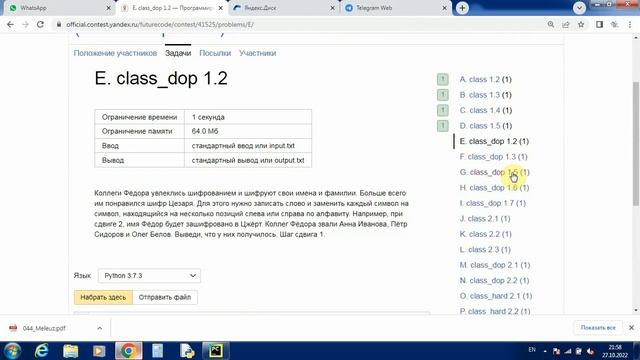Open the PyCharm icon in taskbar
The width and height of the screenshot is (640, 360).
pos(216,351)
